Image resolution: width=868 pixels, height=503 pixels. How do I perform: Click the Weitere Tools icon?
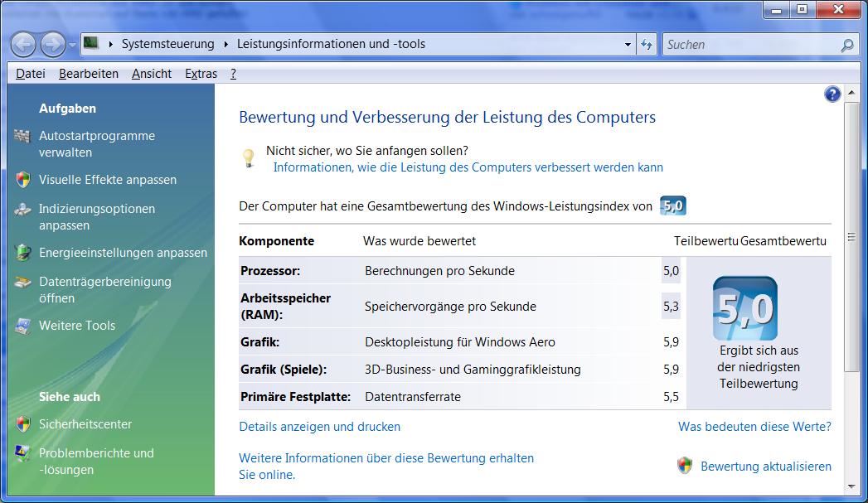[22, 326]
